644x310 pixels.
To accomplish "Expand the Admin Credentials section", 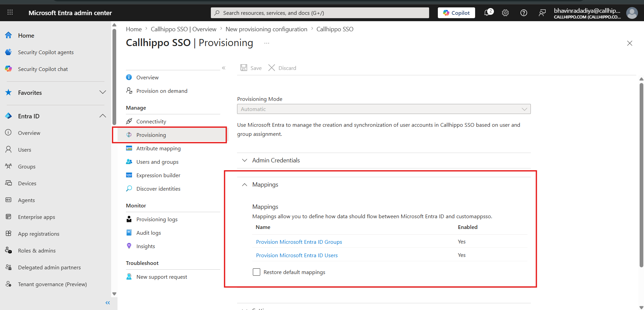I will tap(384, 160).
